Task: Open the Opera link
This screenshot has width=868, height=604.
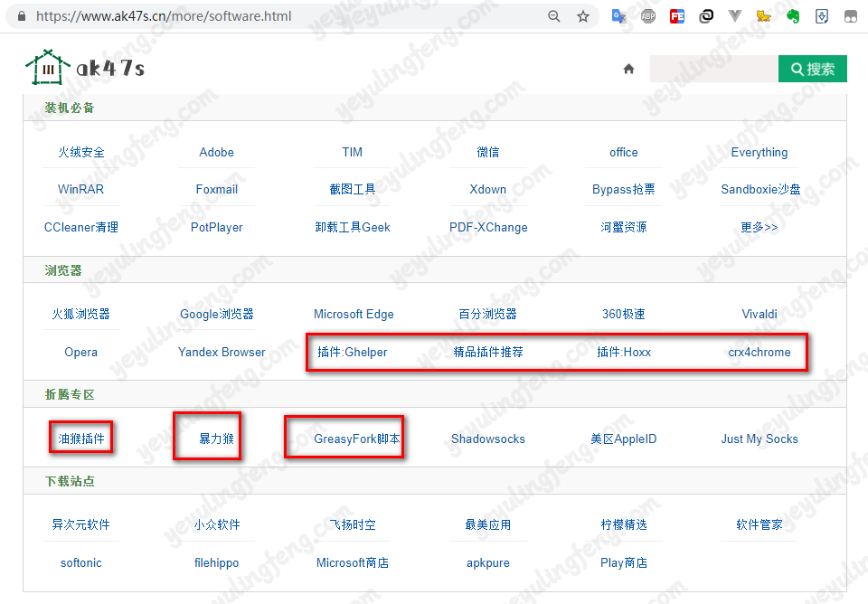Action: pos(80,352)
